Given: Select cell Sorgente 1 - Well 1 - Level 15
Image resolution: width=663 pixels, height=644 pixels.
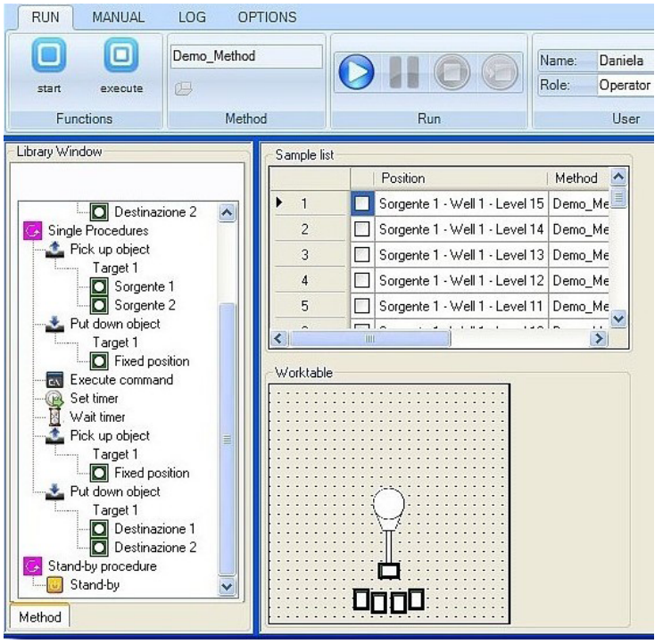Looking at the screenshot, I should (461, 203).
